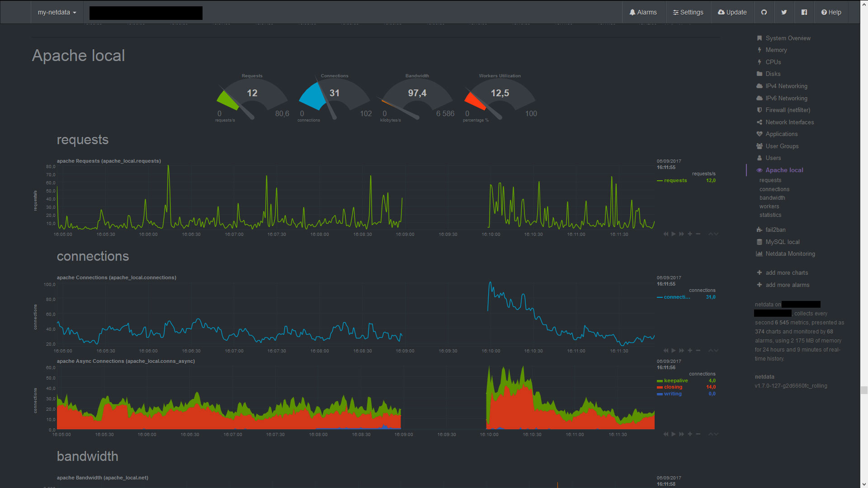Click the Async Connections chart resize handle
This screenshot has width=868, height=488.
(x=713, y=434)
